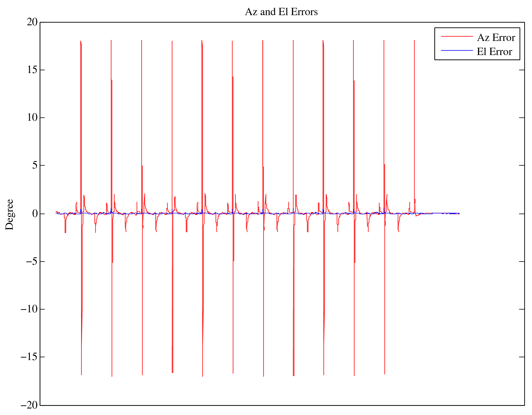Viewport: 532px width, 415px height.
Task: Select the "El Error" legend label
Action: [494, 52]
